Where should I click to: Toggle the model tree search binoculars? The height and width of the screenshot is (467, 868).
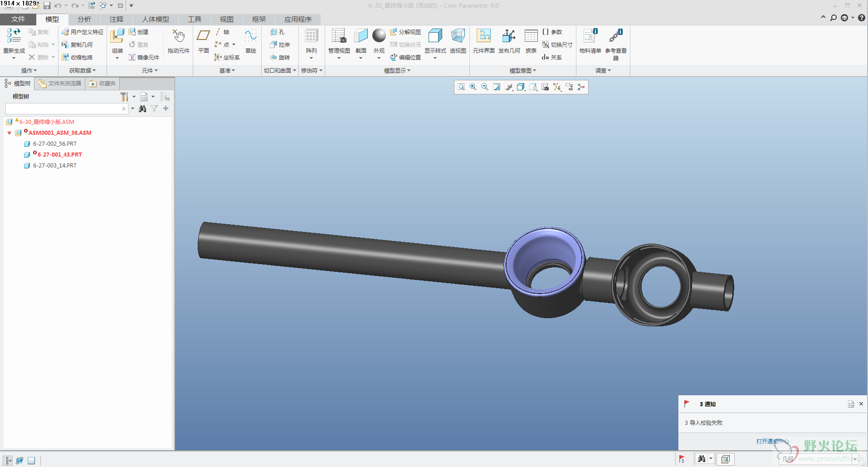click(x=142, y=108)
